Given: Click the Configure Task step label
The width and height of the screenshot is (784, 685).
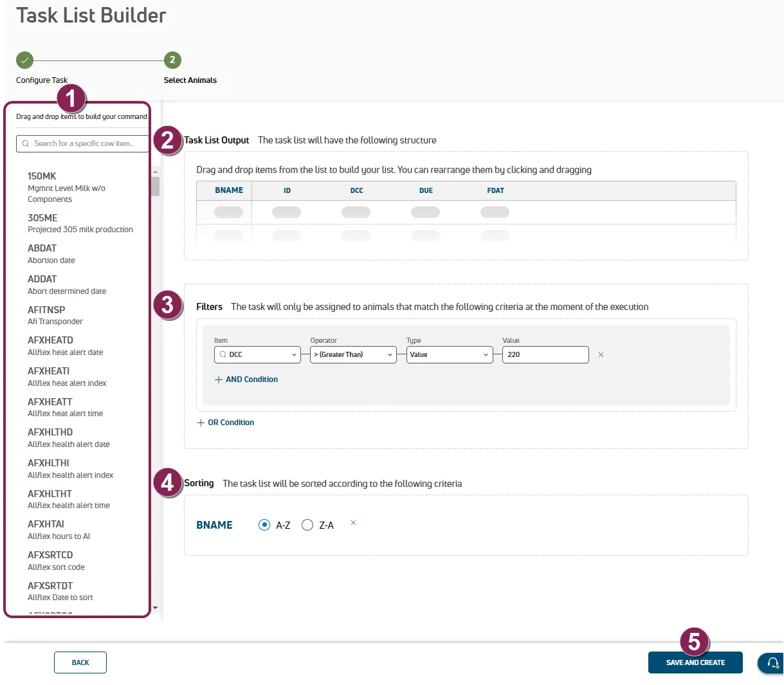Looking at the screenshot, I should 42,80.
